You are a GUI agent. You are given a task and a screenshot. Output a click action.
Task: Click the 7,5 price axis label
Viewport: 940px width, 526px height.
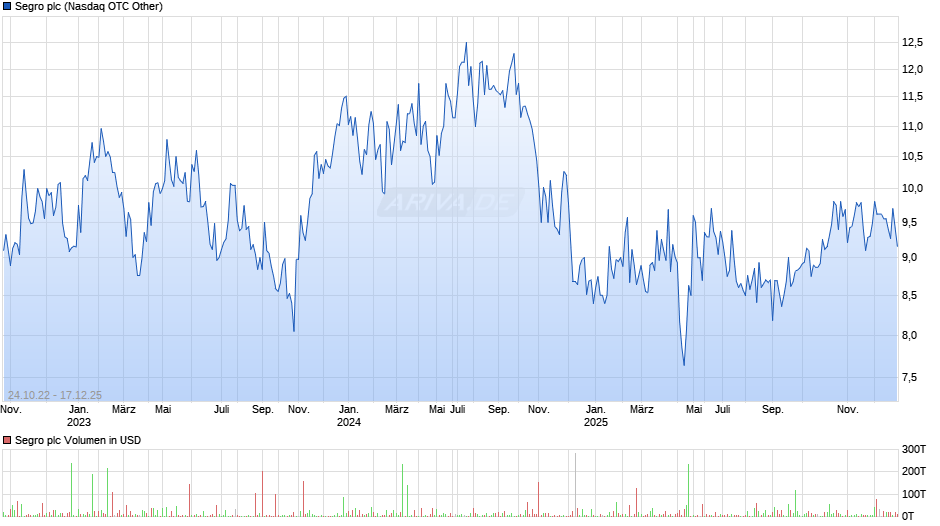point(910,377)
